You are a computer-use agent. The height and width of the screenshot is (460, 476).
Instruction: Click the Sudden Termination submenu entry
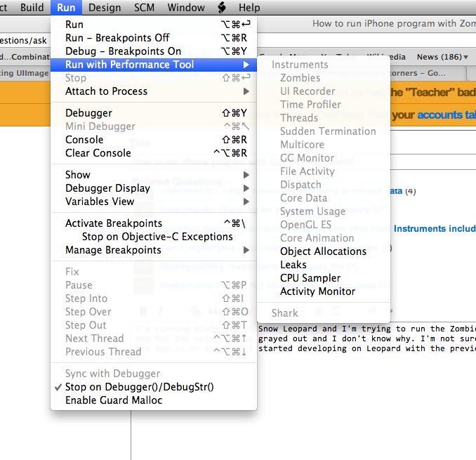click(x=324, y=131)
